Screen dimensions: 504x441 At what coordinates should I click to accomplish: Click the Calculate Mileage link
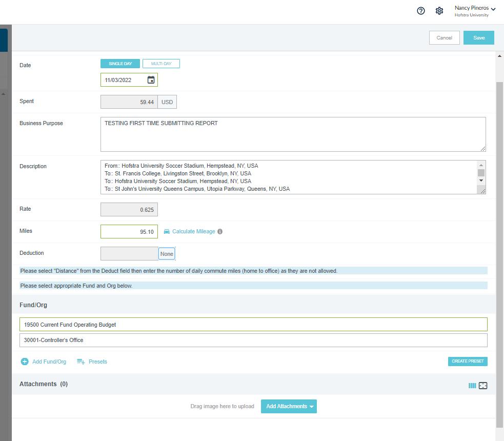[193, 231]
